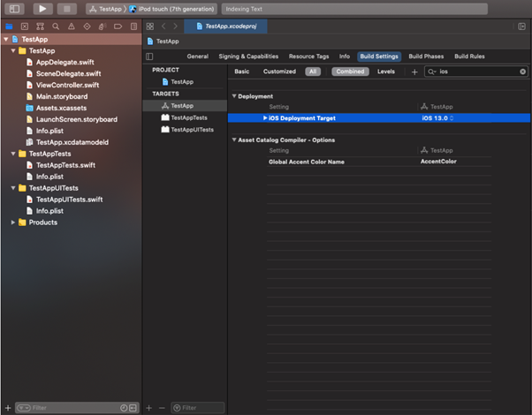Open the Test navigator diamond icon
The width and height of the screenshot is (532, 415).
(87, 26)
